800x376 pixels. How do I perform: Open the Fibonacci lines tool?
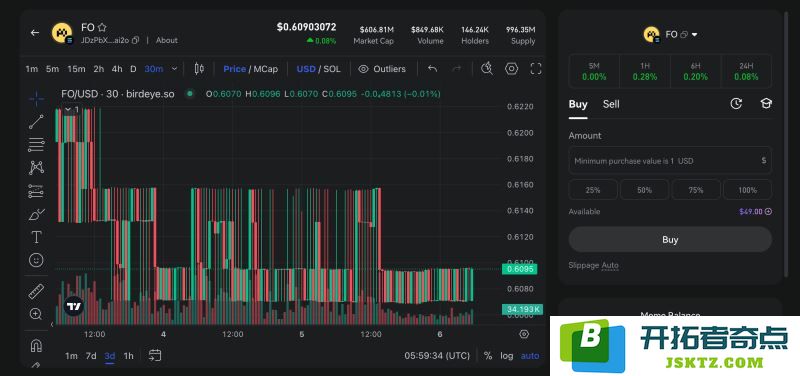pyautogui.click(x=36, y=145)
